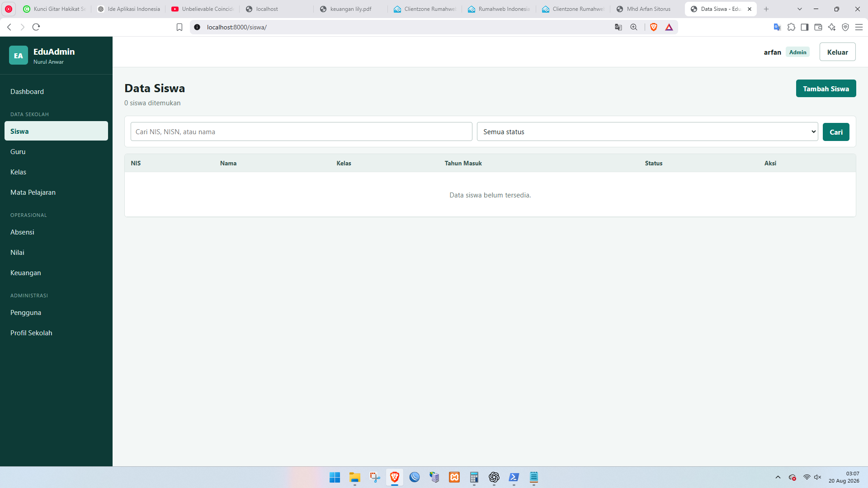This screenshot has width=868, height=488.
Task: Click the browser address bar URL
Action: 236,27
